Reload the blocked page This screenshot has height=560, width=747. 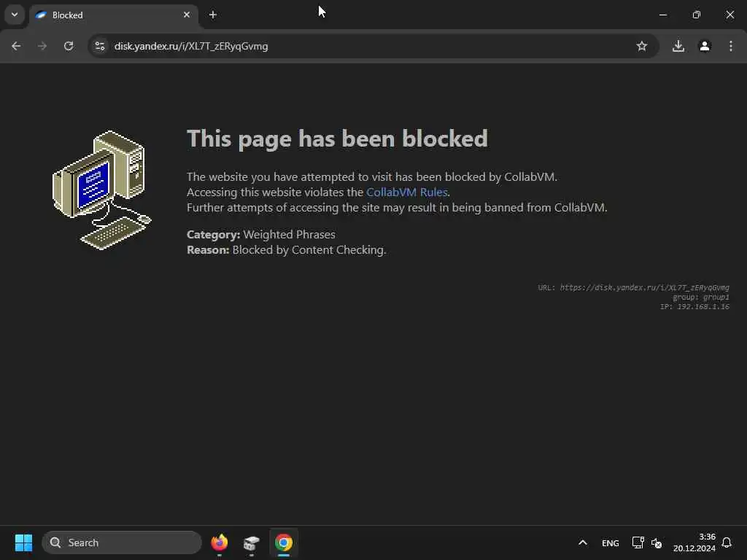tap(69, 46)
